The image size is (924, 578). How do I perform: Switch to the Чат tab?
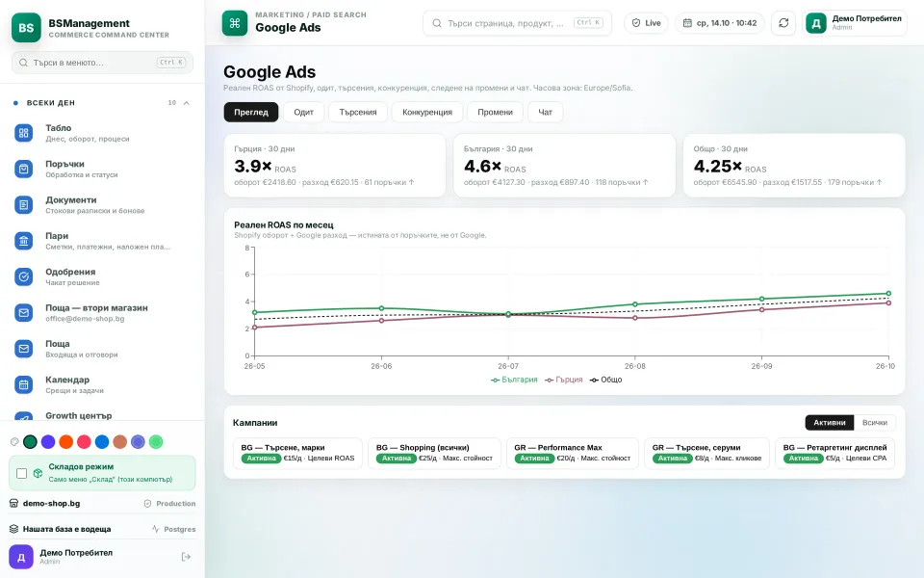(x=545, y=112)
